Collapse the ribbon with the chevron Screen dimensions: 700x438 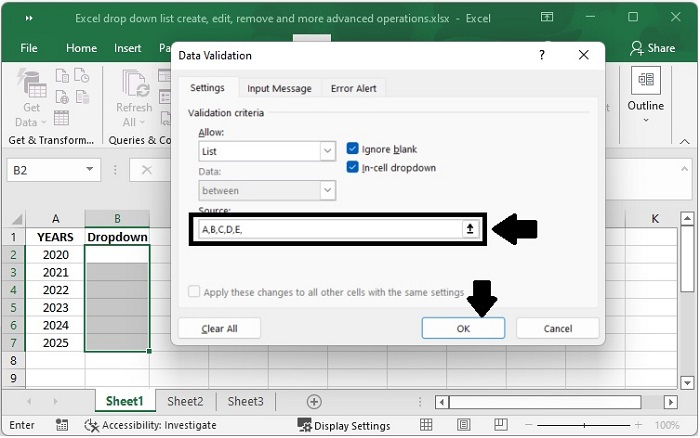coord(684,141)
